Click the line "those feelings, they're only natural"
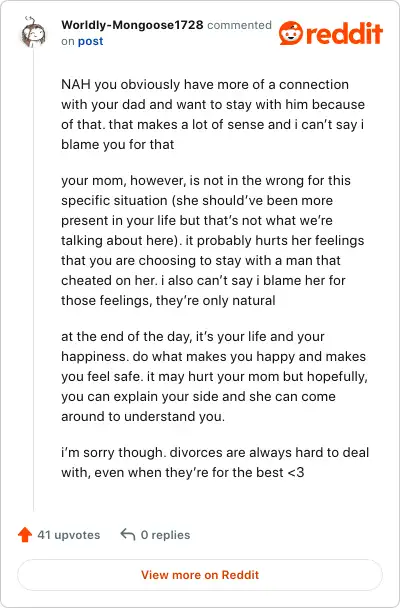The image size is (400, 608). pyautogui.click(x=168, y=301)
